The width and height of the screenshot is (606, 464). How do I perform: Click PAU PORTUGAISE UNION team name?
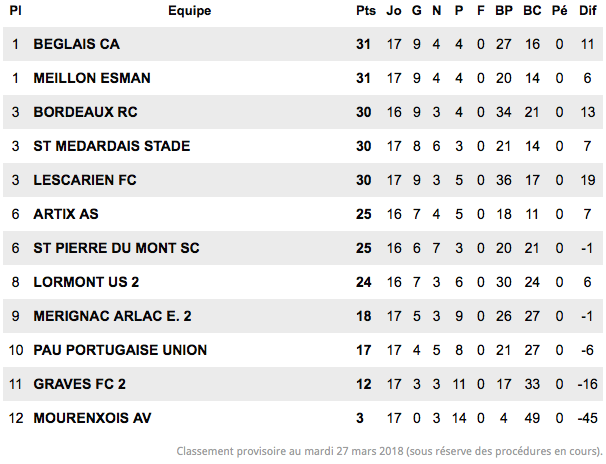click(120, 350)
